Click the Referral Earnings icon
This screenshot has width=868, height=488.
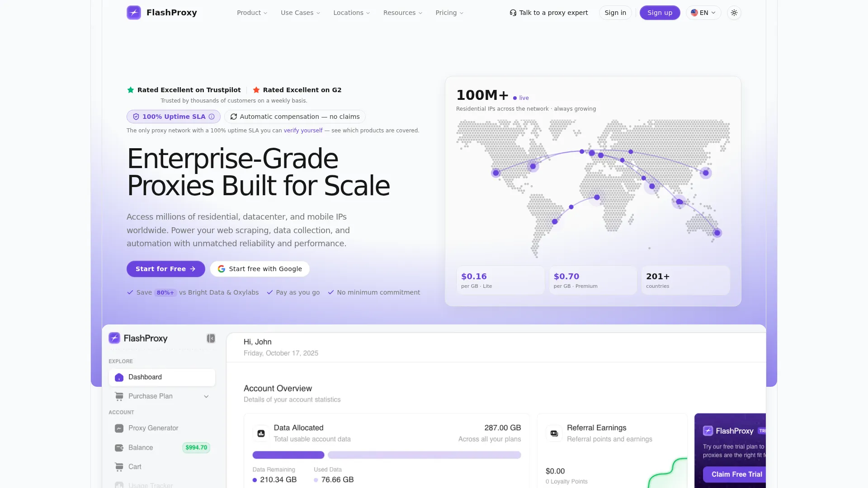(554, 433)
